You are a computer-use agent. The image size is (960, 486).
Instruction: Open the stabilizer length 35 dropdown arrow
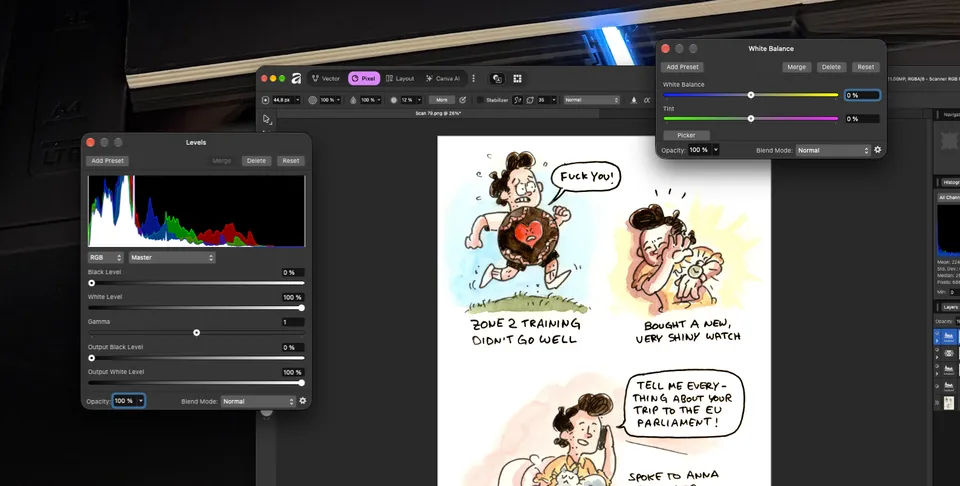(x=554, y=100)
